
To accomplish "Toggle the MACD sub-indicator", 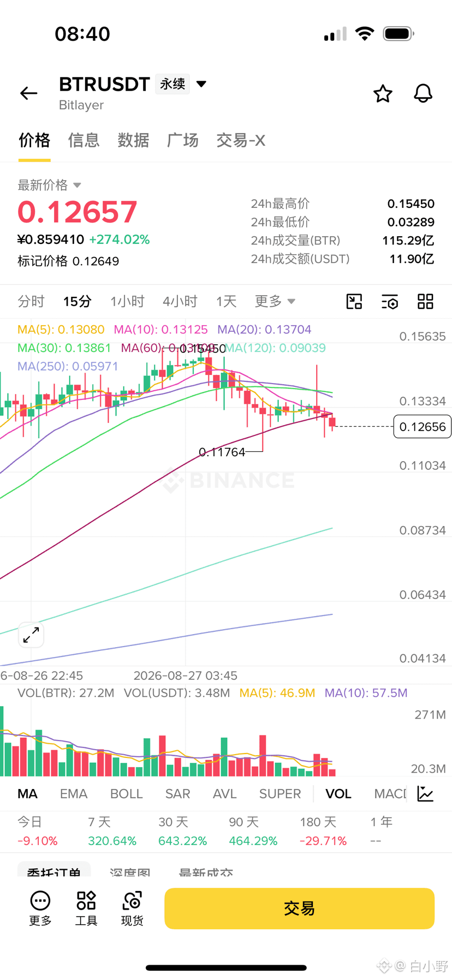I will pos(390,793).
